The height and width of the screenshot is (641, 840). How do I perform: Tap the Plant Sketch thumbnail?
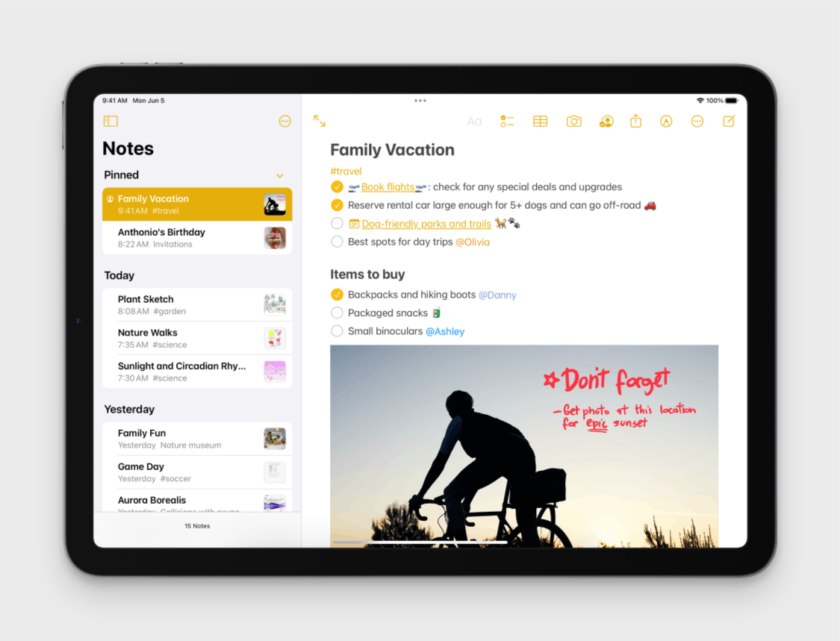point(275,304)
